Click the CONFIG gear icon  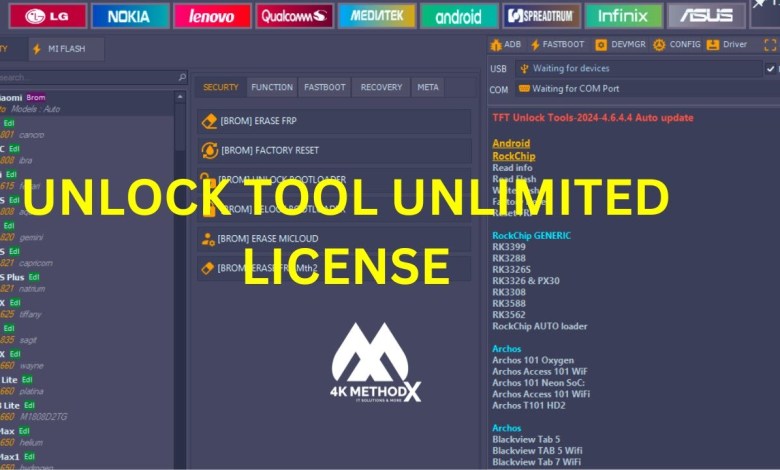659,45
